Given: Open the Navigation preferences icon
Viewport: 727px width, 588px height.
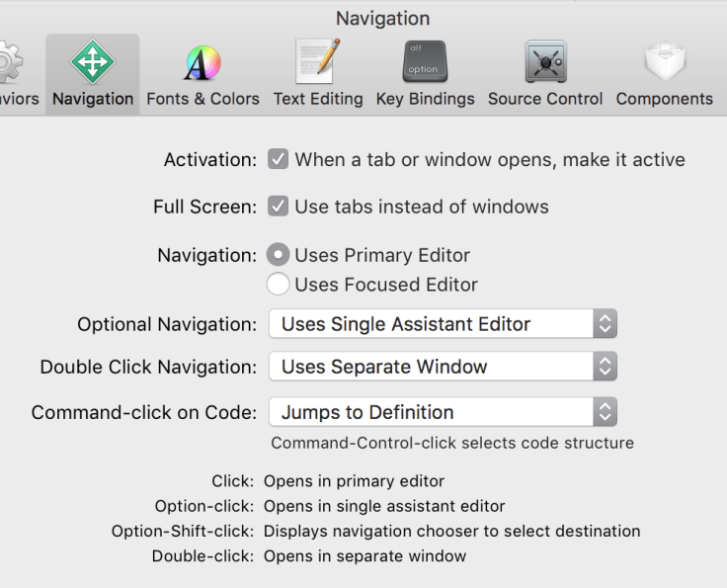Looking at the screenshot, I should [x=92, y=63].
